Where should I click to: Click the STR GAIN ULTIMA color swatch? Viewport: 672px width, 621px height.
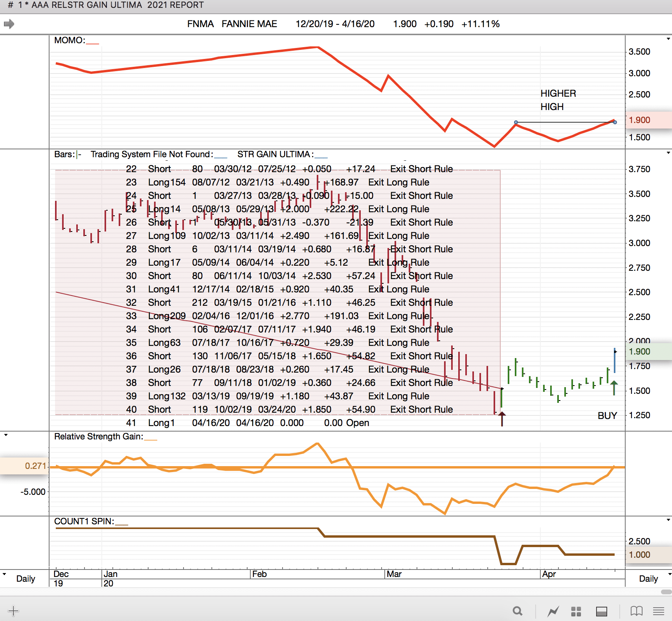pos(321,157)
